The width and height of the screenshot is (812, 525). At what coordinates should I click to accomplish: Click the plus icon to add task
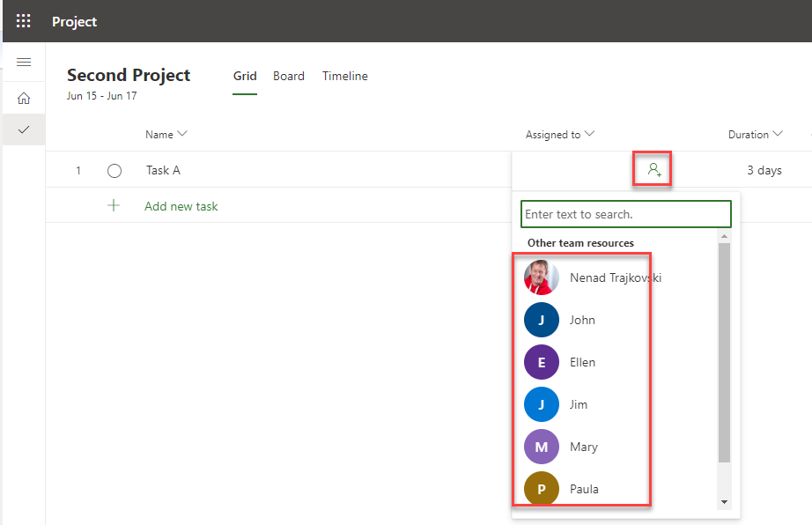(114, 206)
